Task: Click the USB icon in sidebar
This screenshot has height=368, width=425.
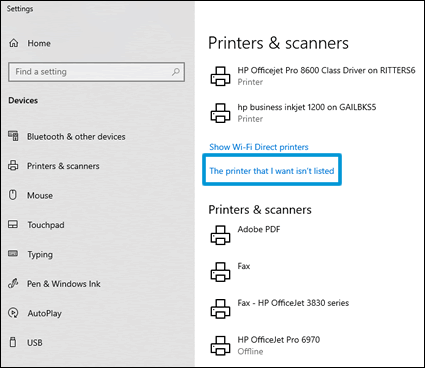Action: [x=13, y=342]
